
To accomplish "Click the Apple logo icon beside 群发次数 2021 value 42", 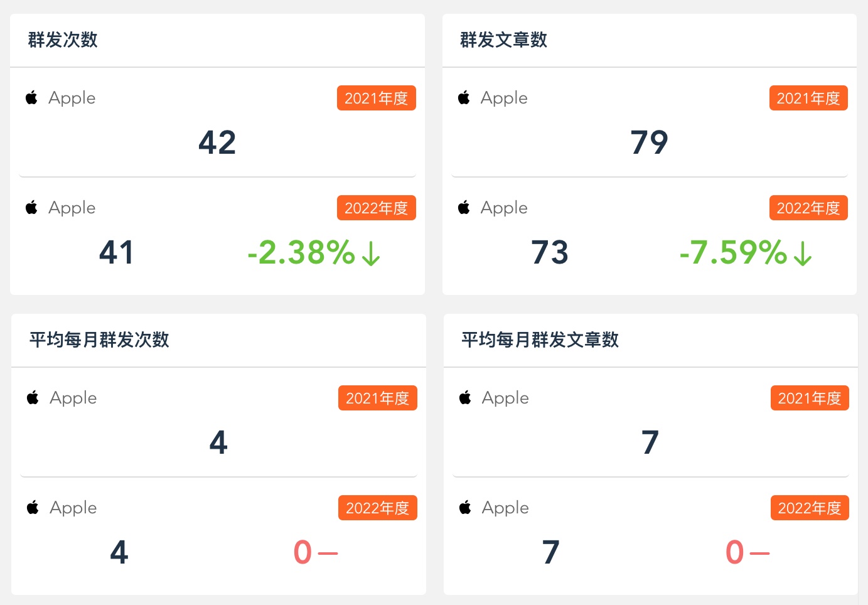I will [x=31, y=97].
